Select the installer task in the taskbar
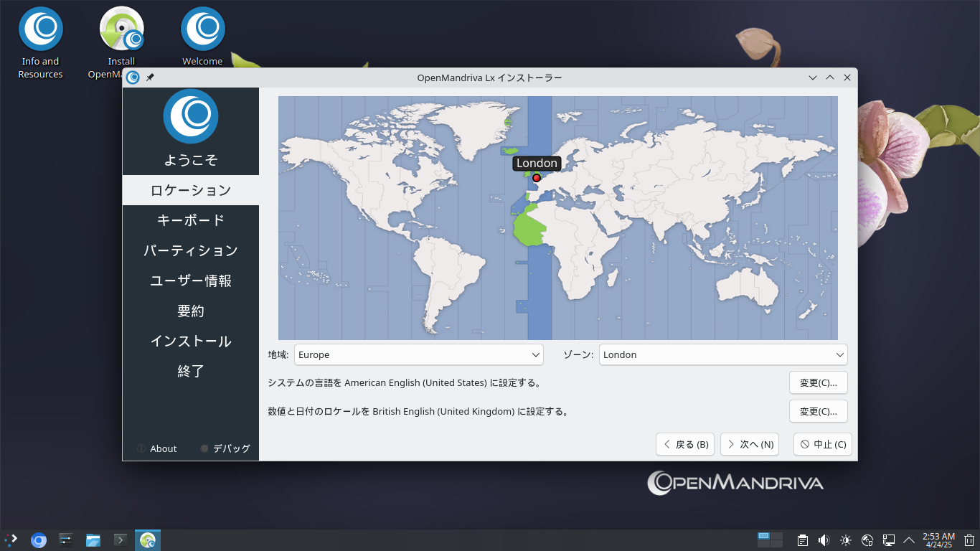 [x=148, y=540]
